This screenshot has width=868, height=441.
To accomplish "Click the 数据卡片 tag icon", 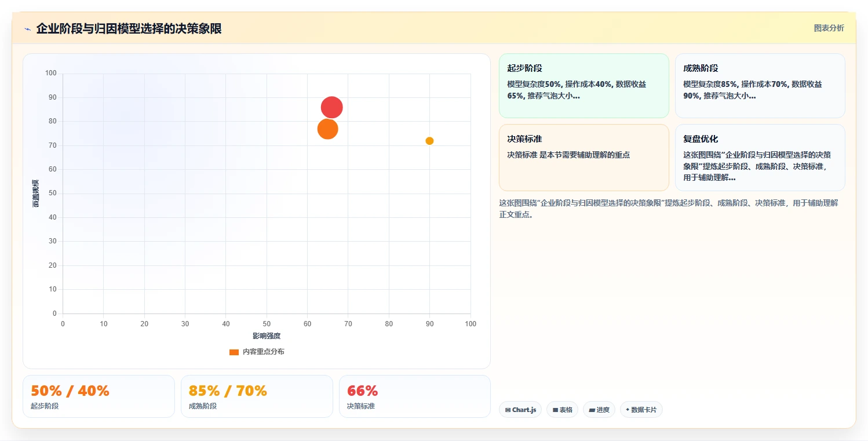I will point(628,410).
